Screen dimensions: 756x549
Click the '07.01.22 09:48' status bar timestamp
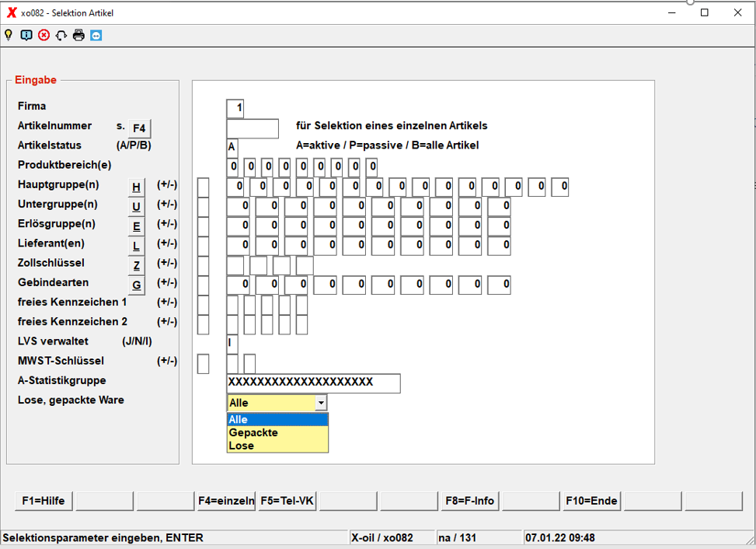click(559, 538)
